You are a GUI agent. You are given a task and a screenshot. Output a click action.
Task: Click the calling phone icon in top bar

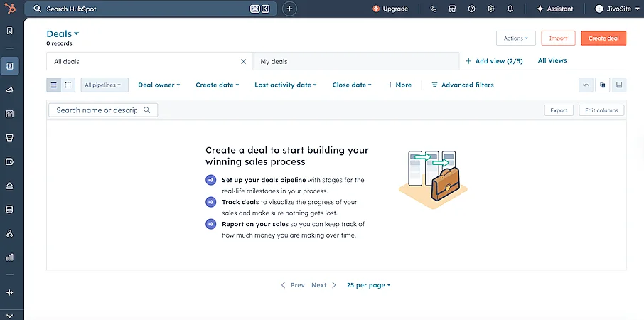[433, 9]
